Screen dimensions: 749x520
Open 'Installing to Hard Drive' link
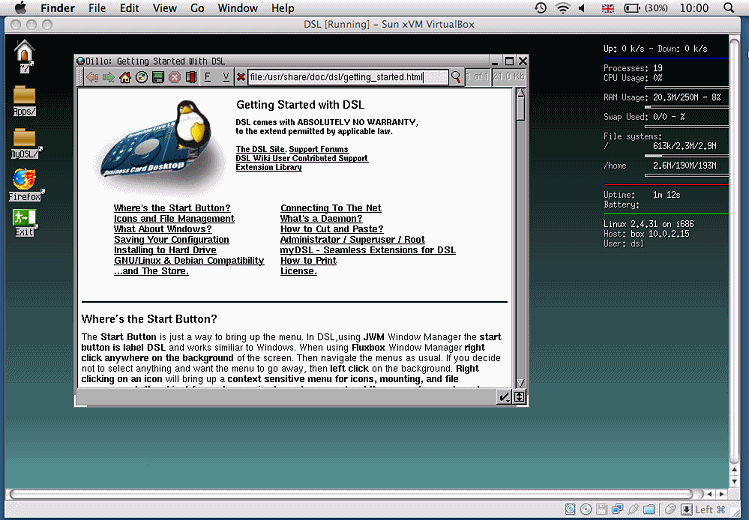pos(165,250)
